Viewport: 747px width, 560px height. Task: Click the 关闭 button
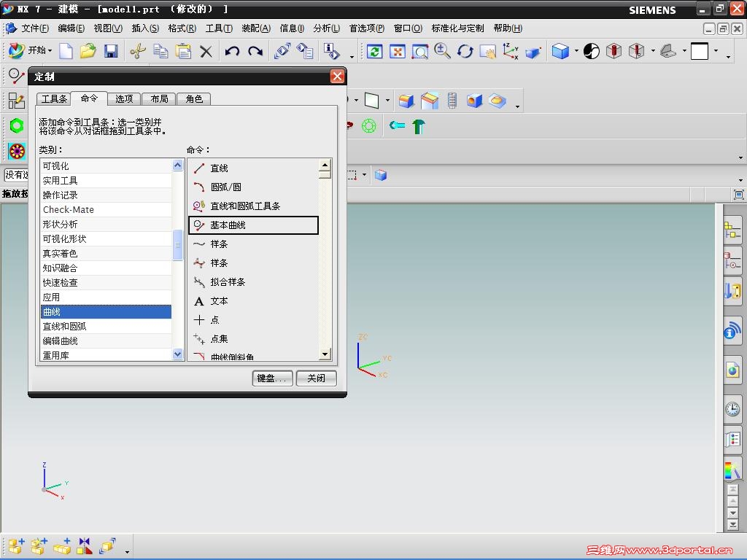[317, 378]
